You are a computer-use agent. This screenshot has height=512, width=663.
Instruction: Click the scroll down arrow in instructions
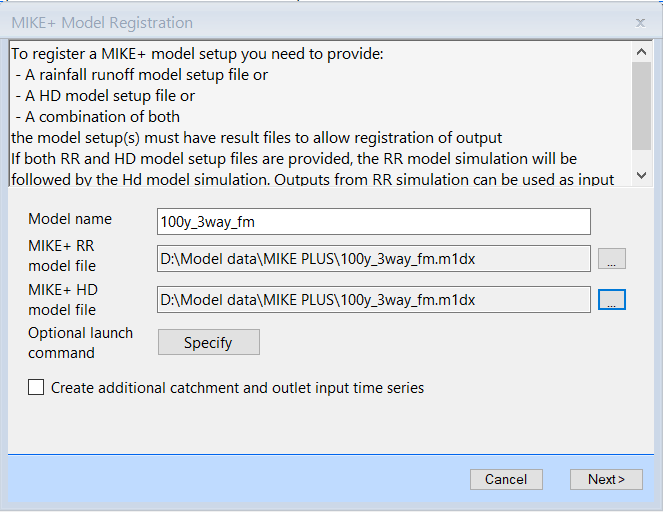point(641,175)
